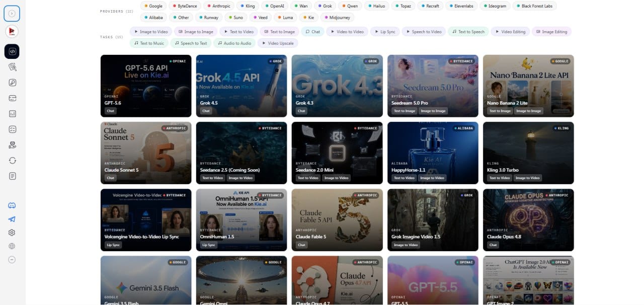Viewport: 644px width, 305px height.
Task: Select the Lip Sync task filter
Action: [384, 32]
